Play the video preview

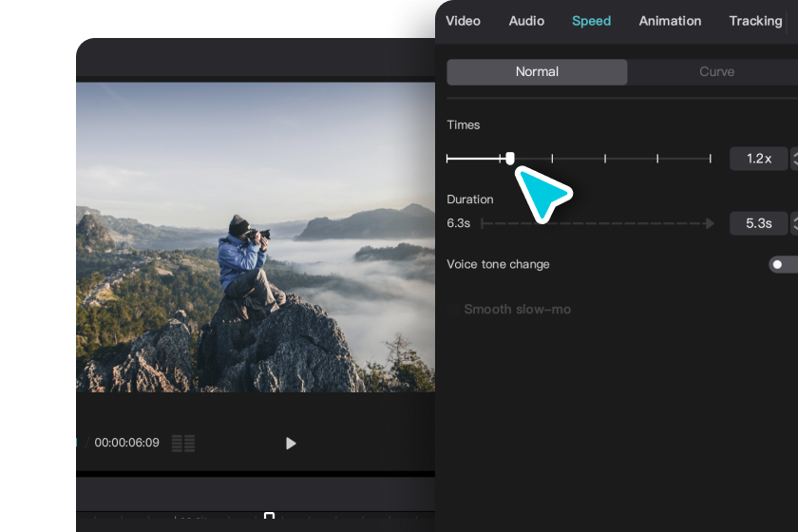coord(291,444)
